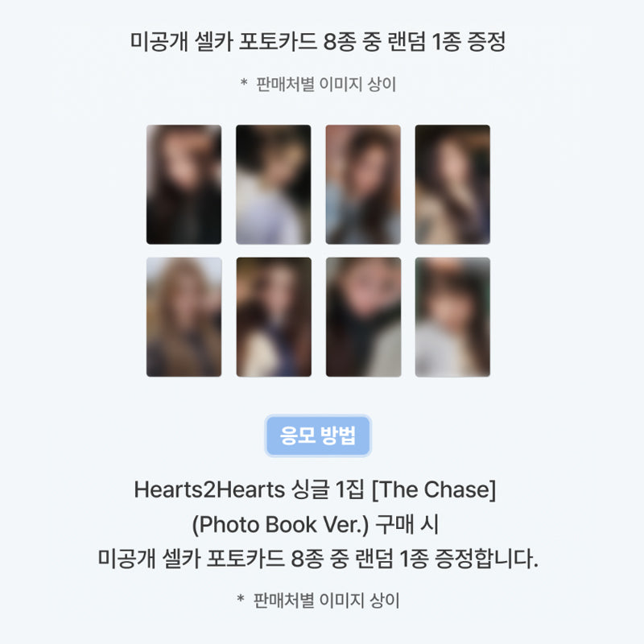
Task: Click the [The Chase] album title text
Action: (434, 489)
